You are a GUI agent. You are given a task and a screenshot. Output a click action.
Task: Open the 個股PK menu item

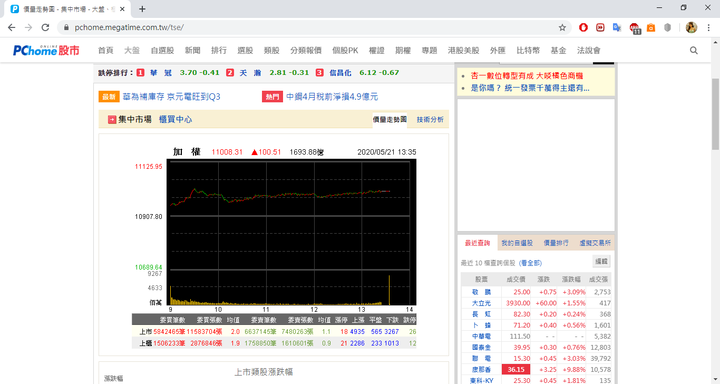click(345, 51)
